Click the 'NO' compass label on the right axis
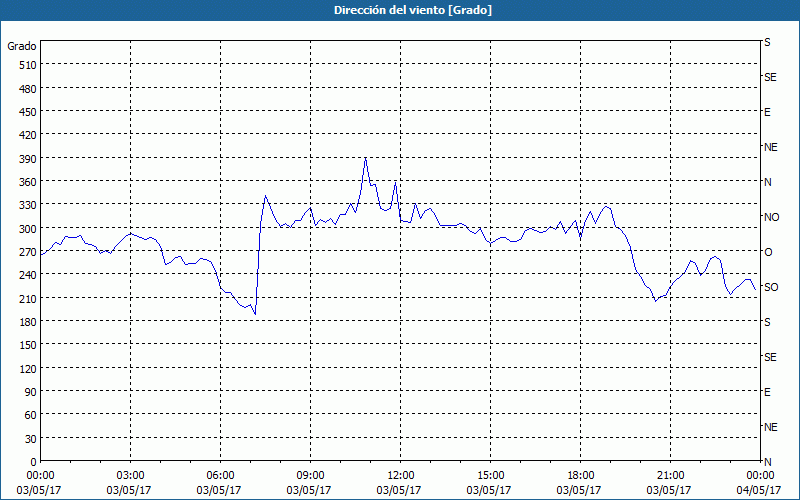The width and height of the screenshot is (800, 500). [771, 217]
